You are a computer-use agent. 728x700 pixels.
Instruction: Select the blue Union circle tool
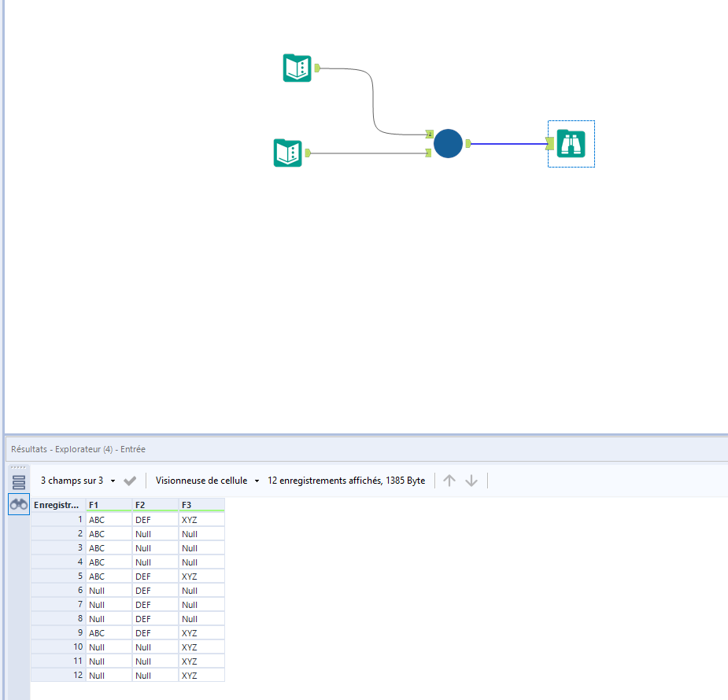(x=448, y=143)
